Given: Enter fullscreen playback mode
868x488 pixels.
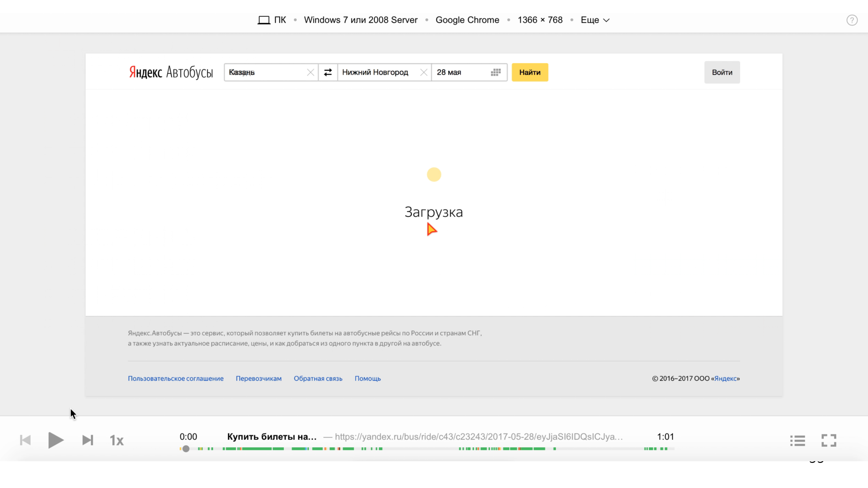Looking at the screenshot, I should tap(829, 441).
